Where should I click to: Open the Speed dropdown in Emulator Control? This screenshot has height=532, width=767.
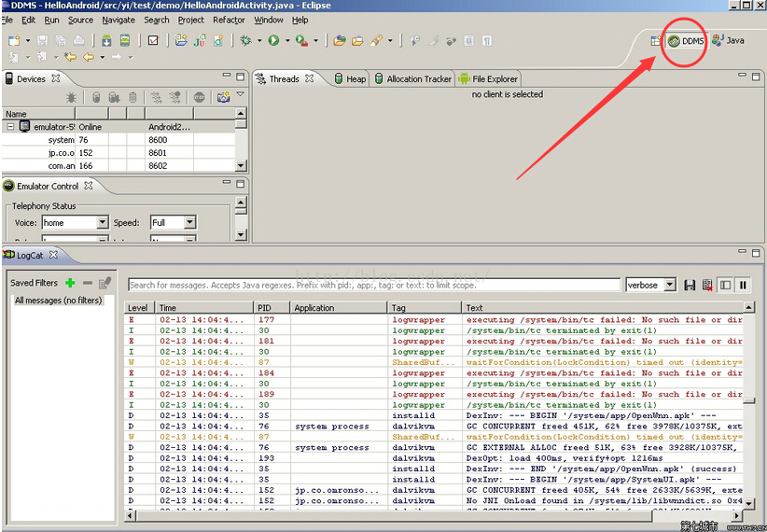click(189, 223)
